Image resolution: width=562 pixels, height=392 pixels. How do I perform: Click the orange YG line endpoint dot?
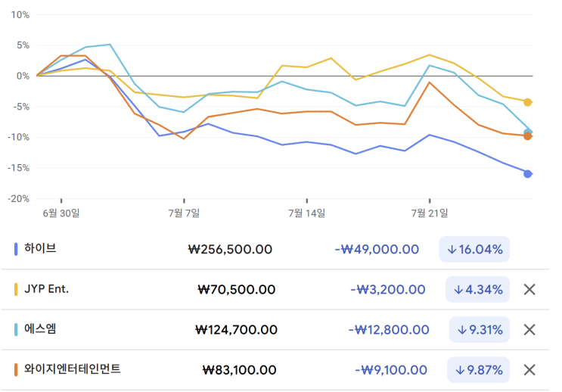coord(528,136)
